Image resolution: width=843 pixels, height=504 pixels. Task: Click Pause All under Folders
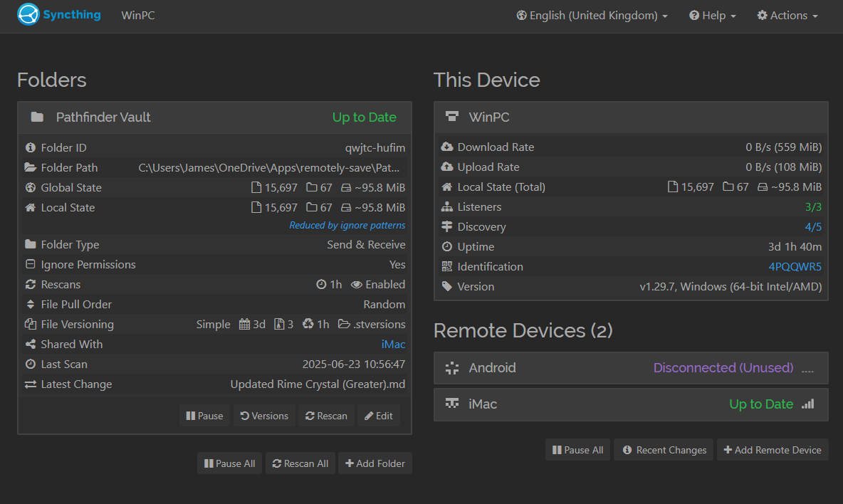click(229, 463)
